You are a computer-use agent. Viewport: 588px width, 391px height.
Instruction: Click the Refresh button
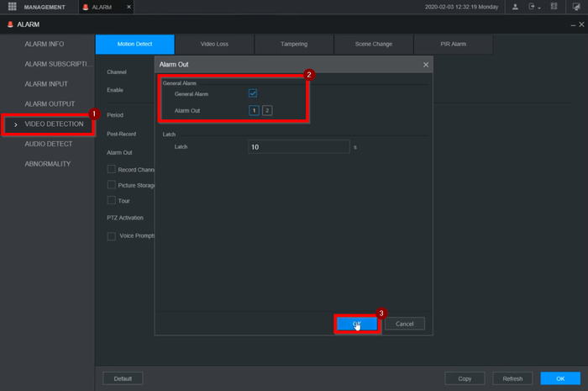[512, 378]
